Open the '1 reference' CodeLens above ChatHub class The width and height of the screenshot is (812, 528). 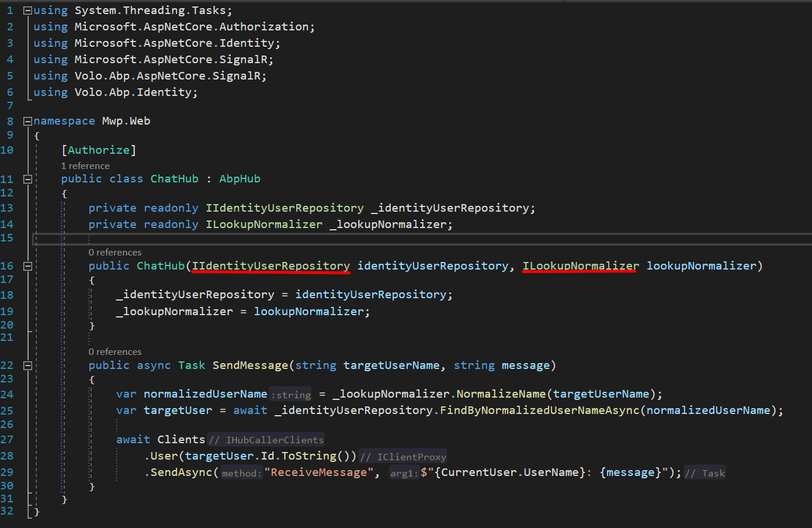click(x=85, y=166)
